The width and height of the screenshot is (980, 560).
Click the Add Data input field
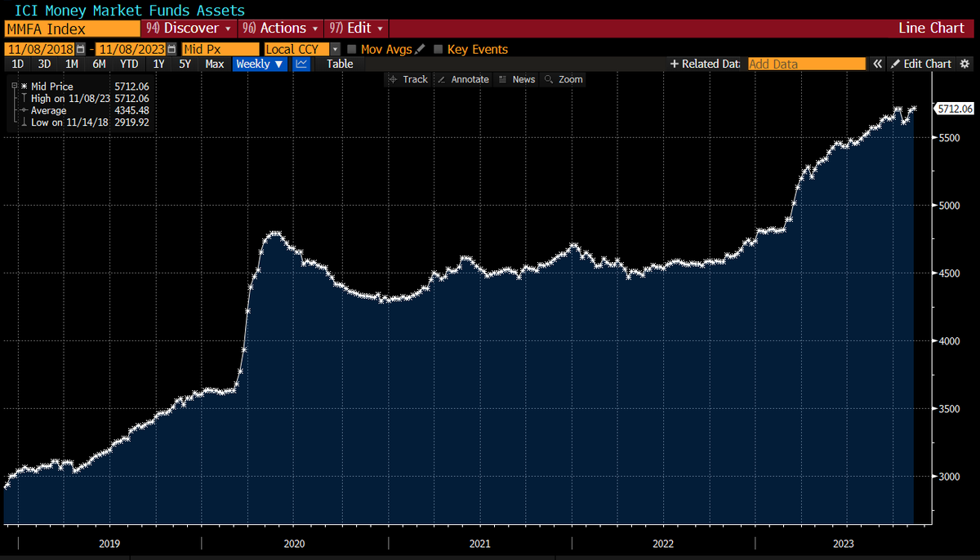806,63
